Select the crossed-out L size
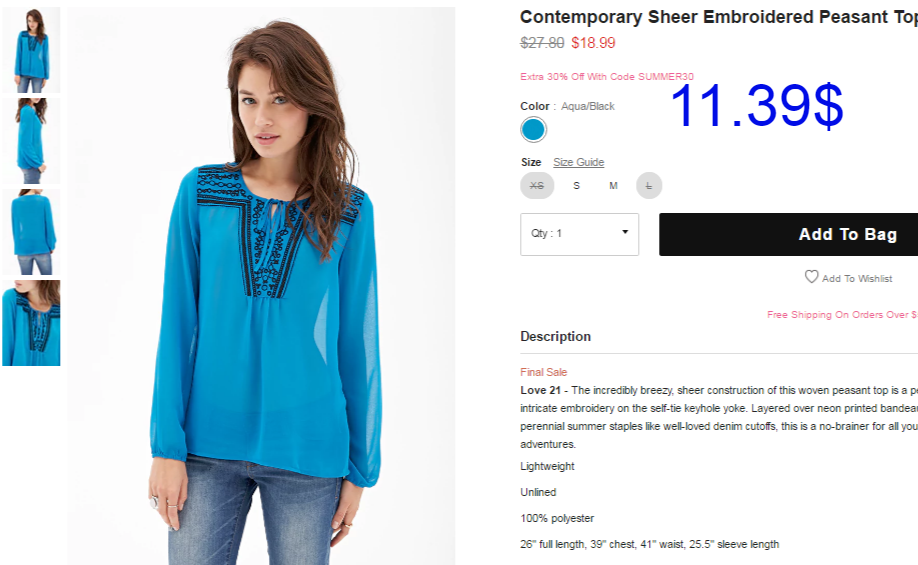 (x=649, y=186)
